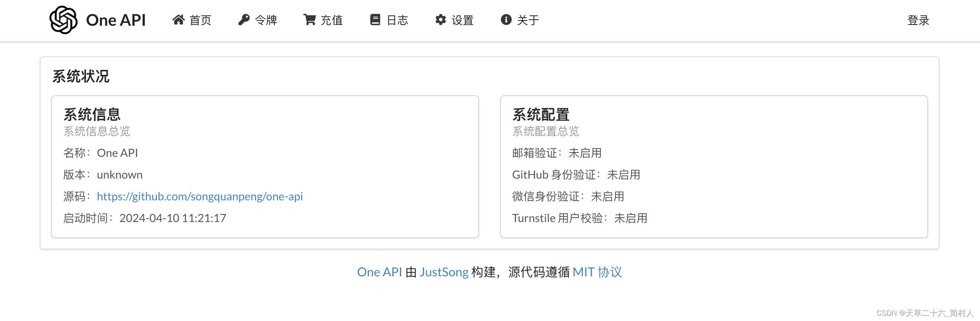Open the 首页 home menu item
Image resolution: width=980 pixels, height=321 pixels.
[x=192, y=20]
